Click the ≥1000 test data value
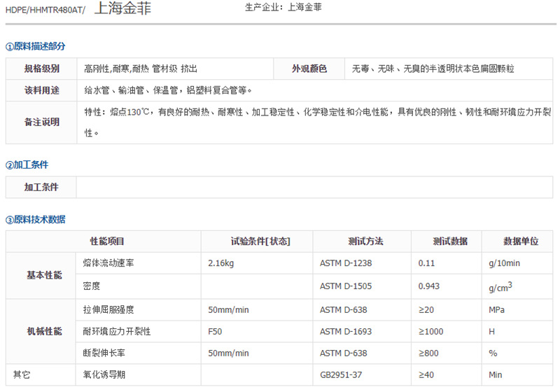Screen dimensions: 560x392 point(430,332)
